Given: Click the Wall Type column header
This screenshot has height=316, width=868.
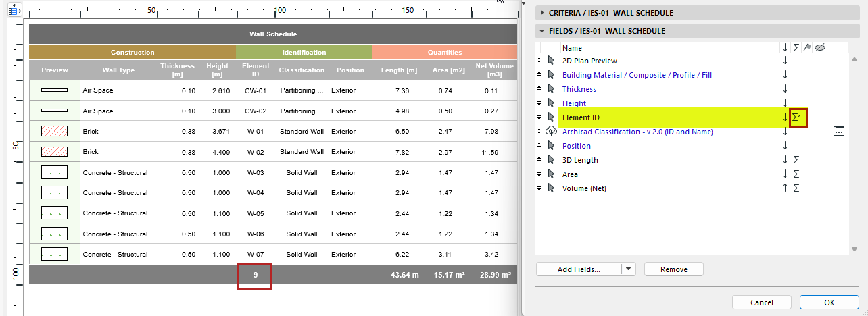Looking at the screenshot, I should click(118, 70).
